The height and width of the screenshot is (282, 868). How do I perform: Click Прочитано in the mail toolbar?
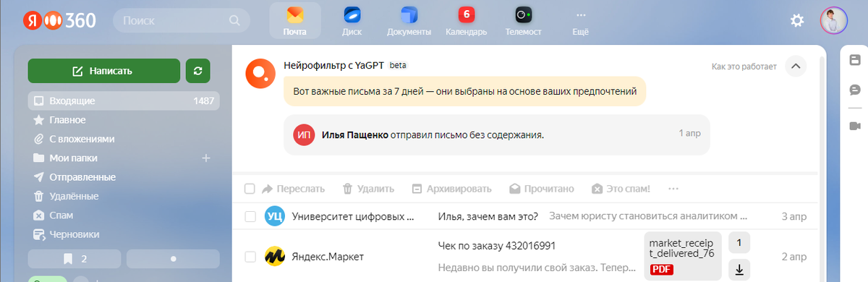point(542,189)
